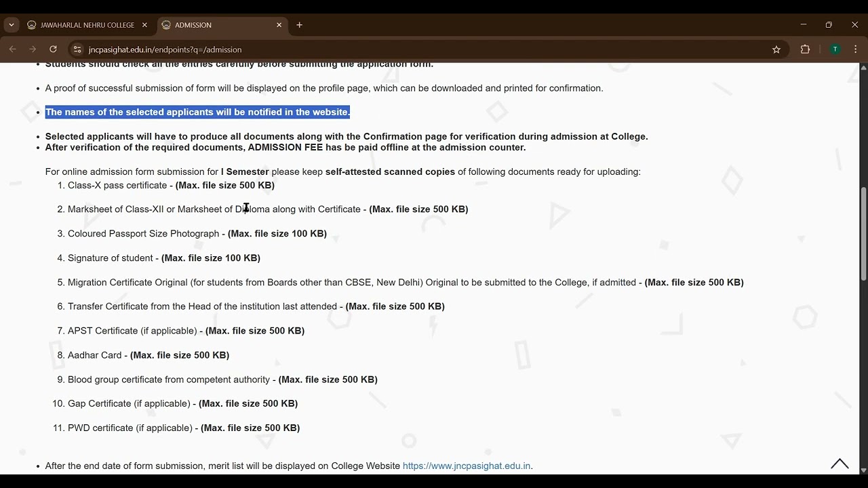This screenshot has width=868, height=488.
Task: Close the ADMISSION tab
Action: click(279, 25)
